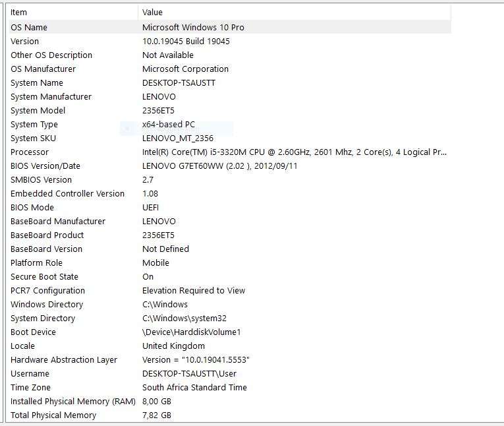Select Hardware Abstraction Layer row label
The height and width of the screenshot is (426, 504).
coord(64,359)
